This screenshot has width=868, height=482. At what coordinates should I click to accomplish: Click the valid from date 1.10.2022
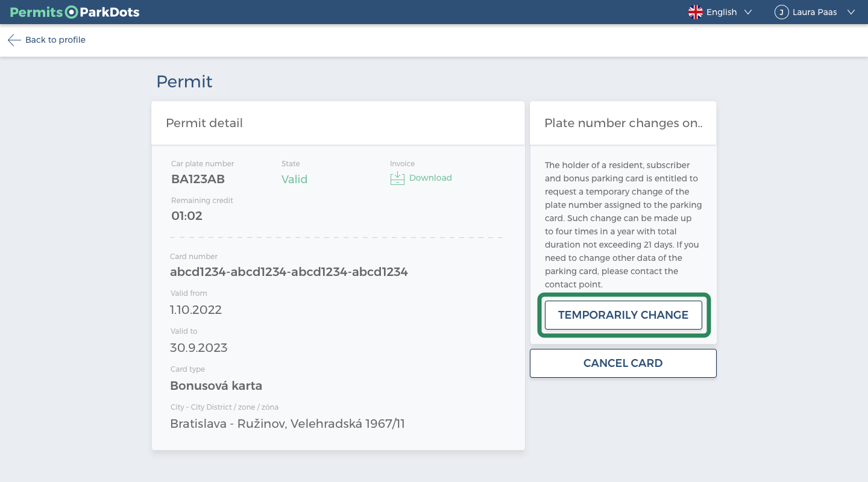click(196, 310)
